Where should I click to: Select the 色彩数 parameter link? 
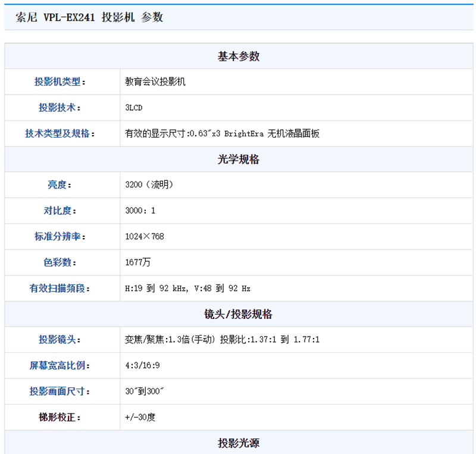click(59, 262)
